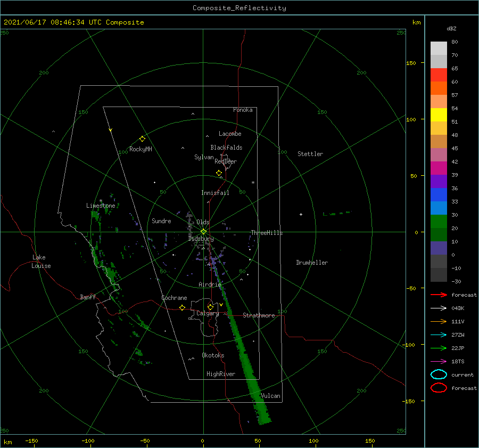
Task: Click the light blue swatch between 33 and 30
Action: (439, 208)
